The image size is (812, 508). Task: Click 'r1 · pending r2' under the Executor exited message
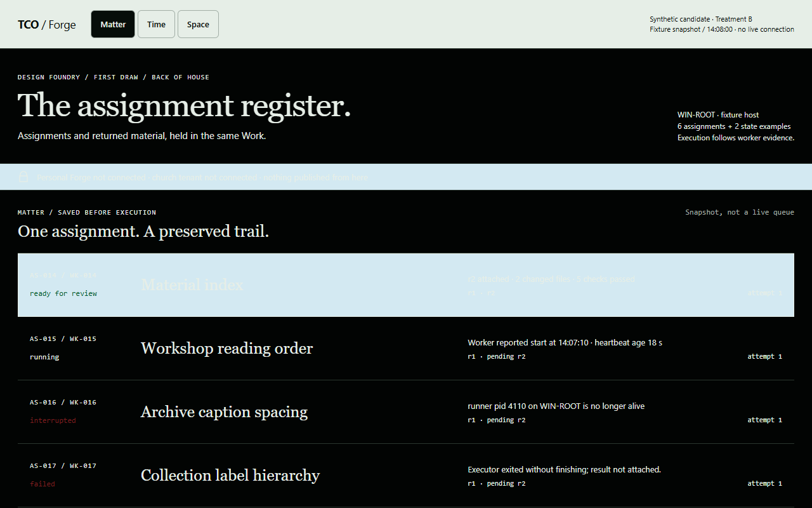[x=497, y=483]
